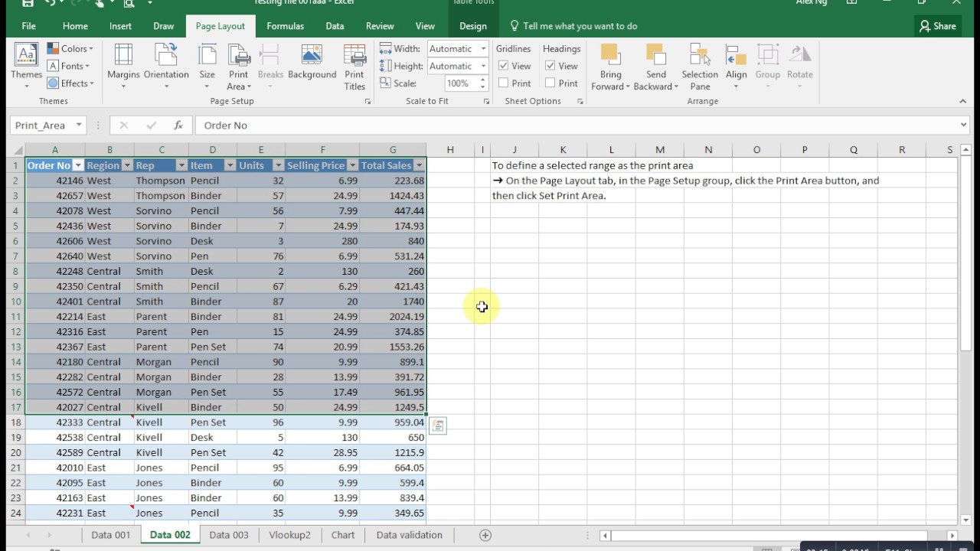Switch to the Data 003 sheet
This screenshot has height=551, width=980.
coord(229,535)
